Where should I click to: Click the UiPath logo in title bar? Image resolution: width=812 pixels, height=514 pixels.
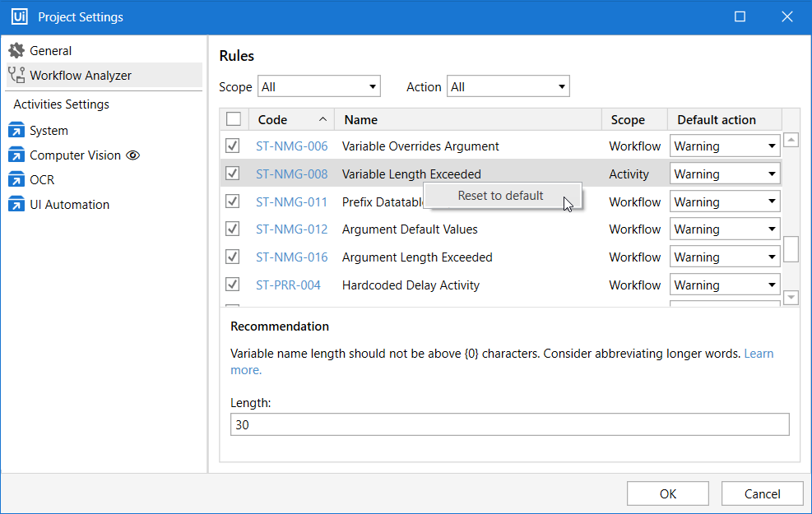[x=19, y=17]
